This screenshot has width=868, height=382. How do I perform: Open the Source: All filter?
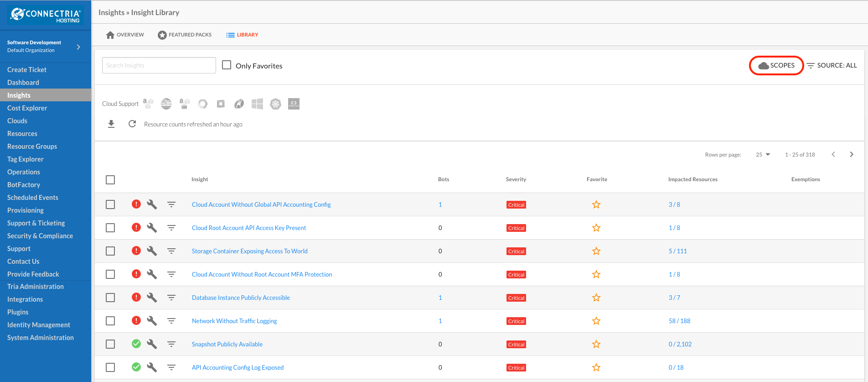[x=832, y=65]
